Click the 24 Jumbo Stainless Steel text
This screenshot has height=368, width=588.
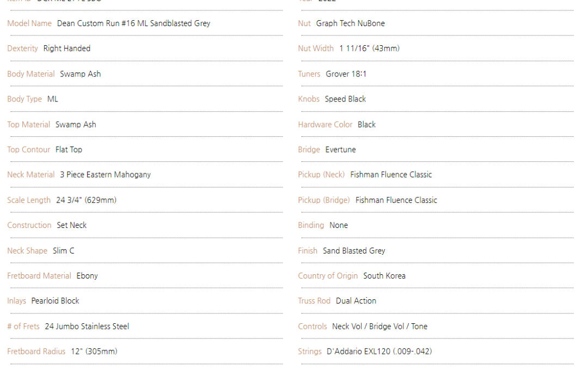87,327
